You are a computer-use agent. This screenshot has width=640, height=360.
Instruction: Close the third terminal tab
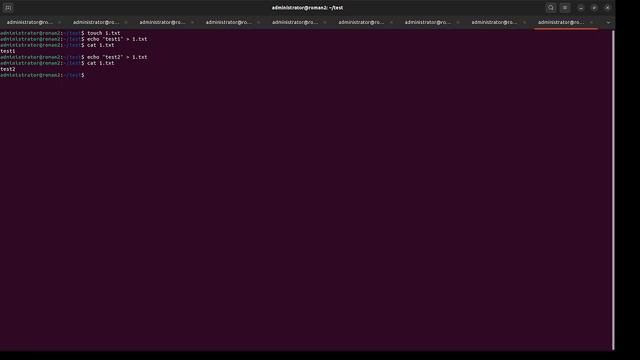click(192, 22)
